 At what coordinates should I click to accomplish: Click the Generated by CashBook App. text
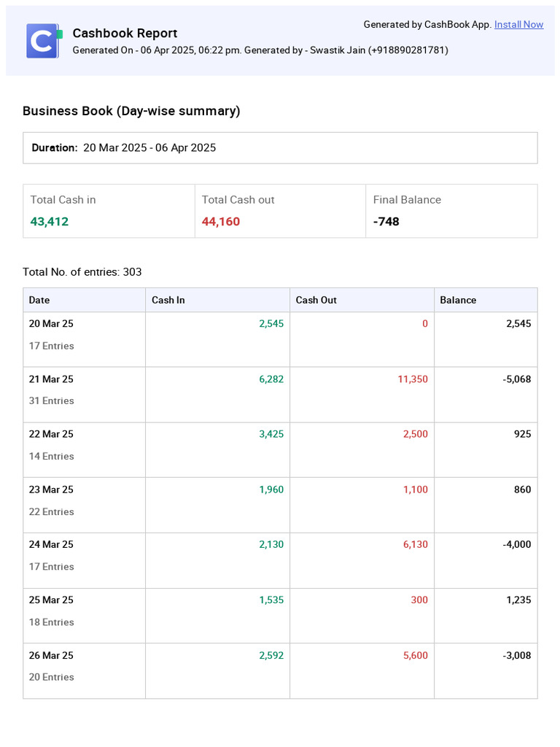pos(427,24)
